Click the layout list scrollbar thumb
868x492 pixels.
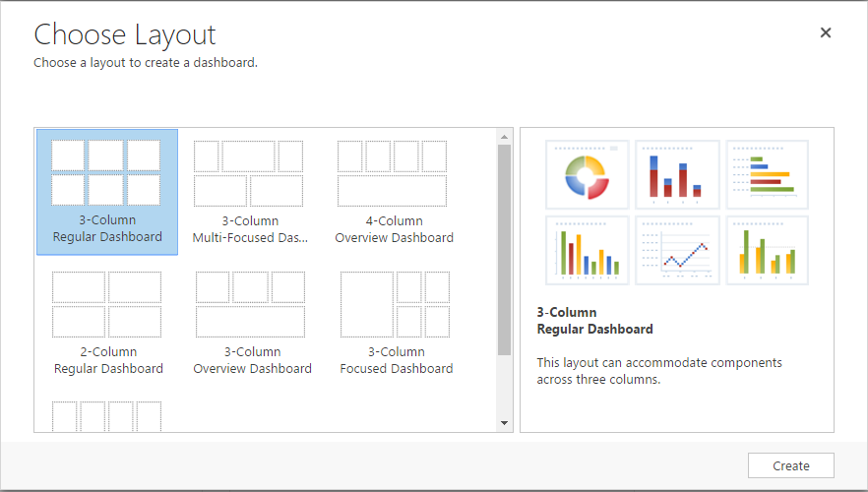(505, 249)
